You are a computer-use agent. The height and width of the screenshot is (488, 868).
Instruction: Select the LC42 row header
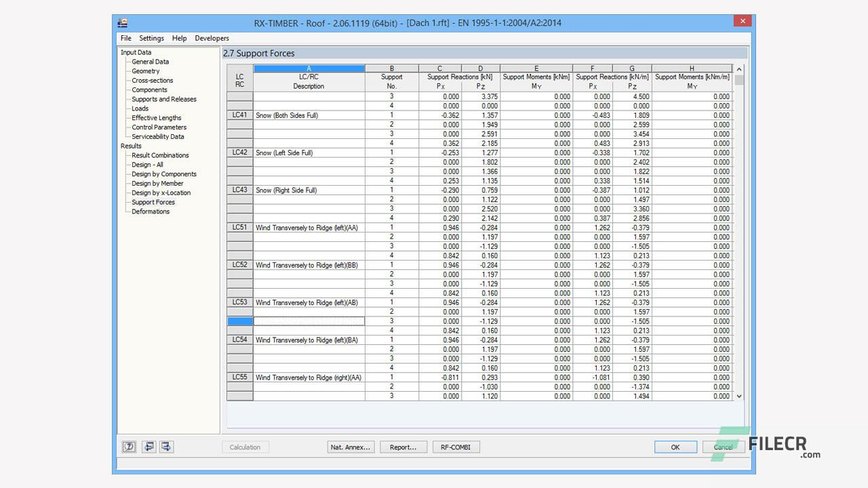pyautogui.click(x=239, y=152)
